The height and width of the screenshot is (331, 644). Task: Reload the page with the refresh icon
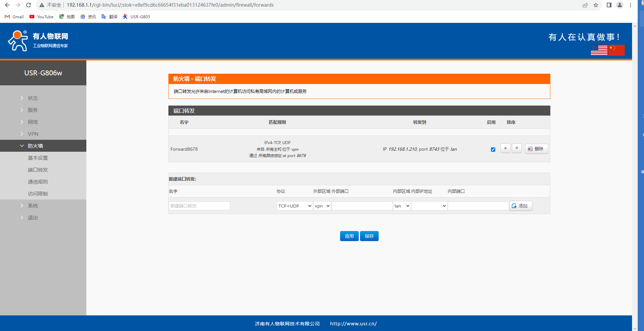(x=29, y=5)
